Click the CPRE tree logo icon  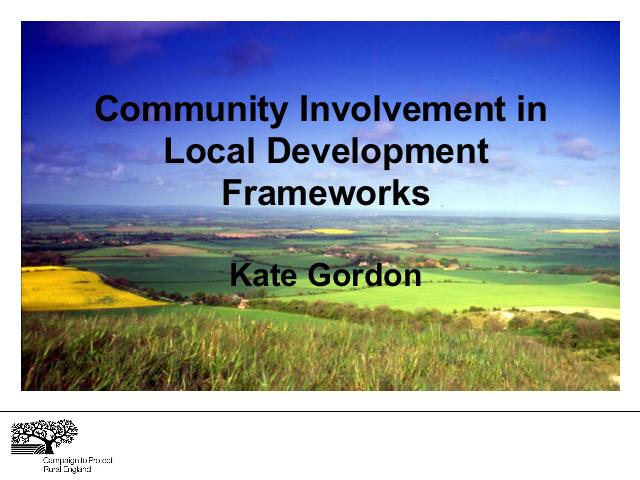coord(43,434)
